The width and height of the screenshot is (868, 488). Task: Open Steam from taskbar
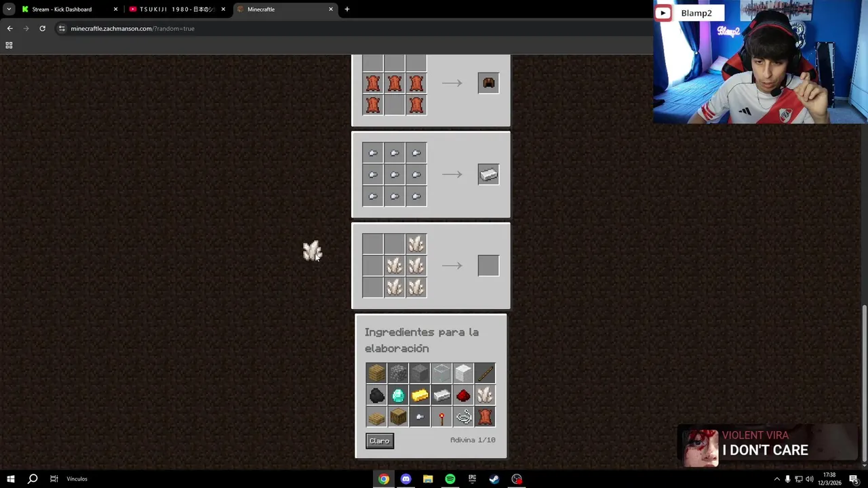point(494,479)
